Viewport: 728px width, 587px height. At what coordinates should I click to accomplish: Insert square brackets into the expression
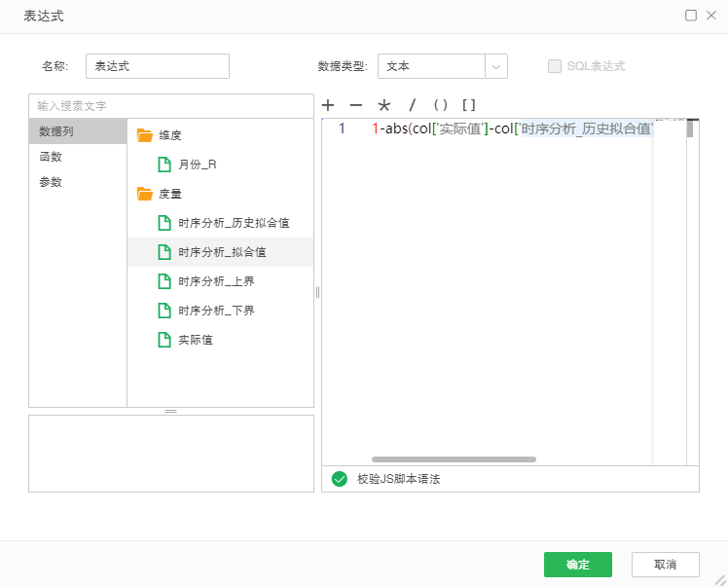click(468, 105)
